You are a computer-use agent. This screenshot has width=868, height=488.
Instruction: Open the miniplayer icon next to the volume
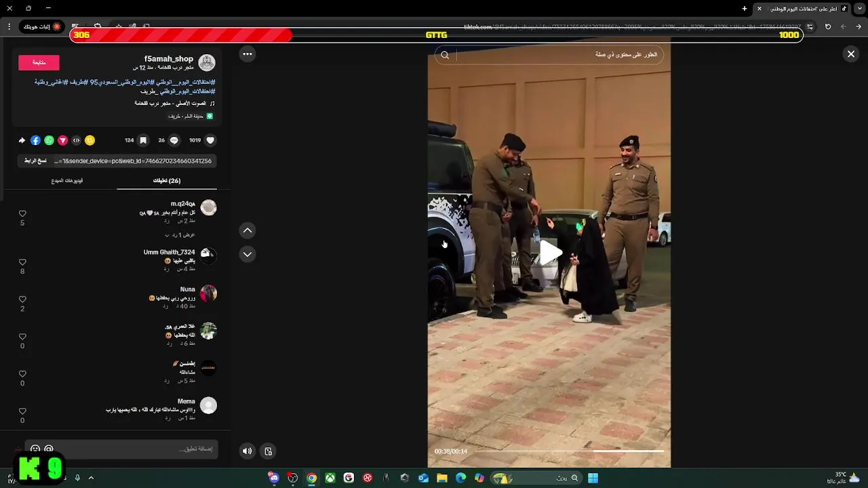pyautogui.click(x=269, y=451)
